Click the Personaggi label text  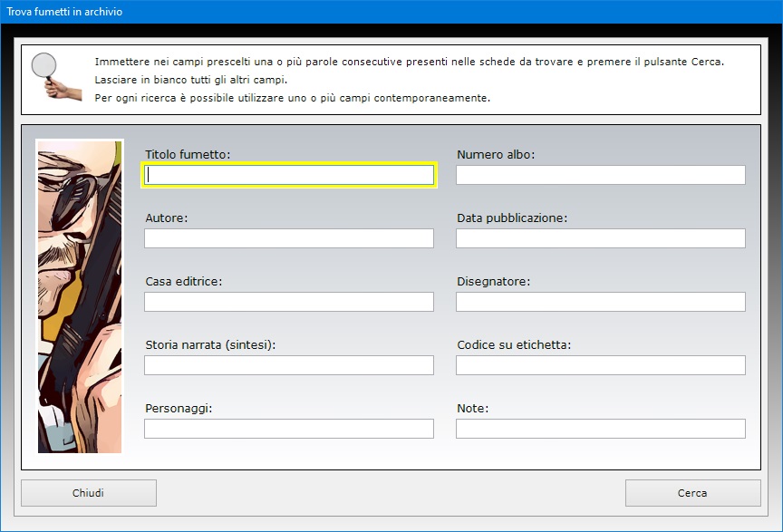click(x=179, y=409)
